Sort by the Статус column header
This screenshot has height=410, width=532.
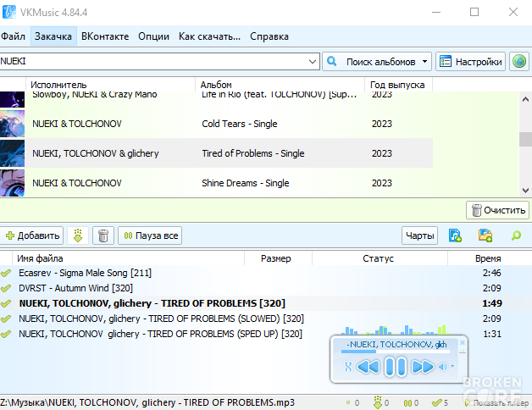(380, 258)
